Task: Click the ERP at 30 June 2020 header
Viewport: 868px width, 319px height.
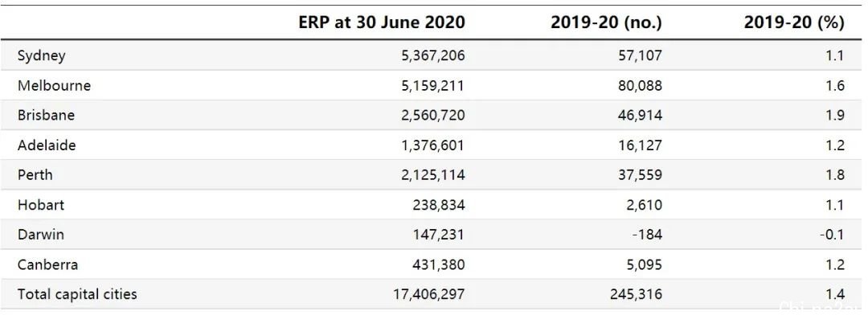Action: tap(382, 22)
